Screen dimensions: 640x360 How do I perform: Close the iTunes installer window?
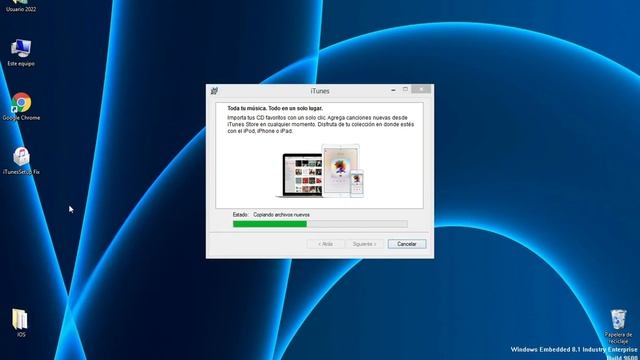tap(421, 89)
